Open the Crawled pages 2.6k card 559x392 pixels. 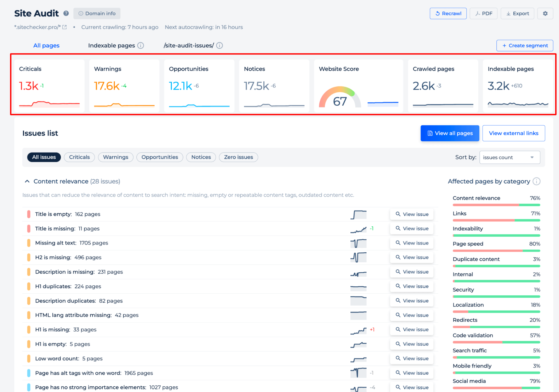(x=443, y=86)
